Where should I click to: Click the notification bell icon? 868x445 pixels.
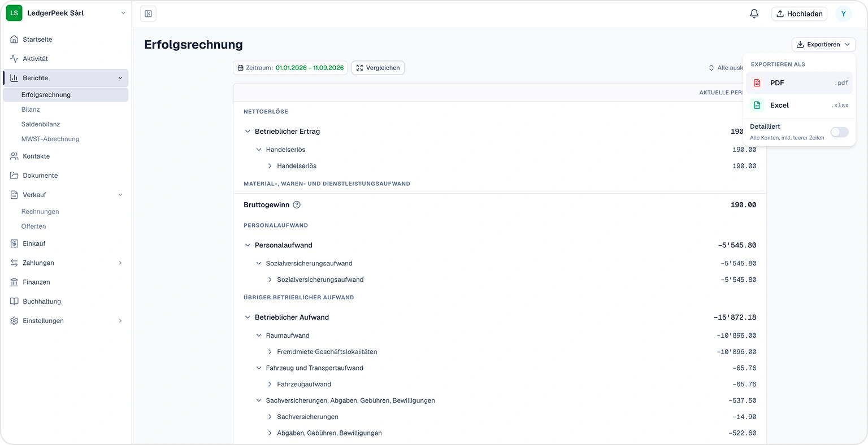(x=754, y=14)
